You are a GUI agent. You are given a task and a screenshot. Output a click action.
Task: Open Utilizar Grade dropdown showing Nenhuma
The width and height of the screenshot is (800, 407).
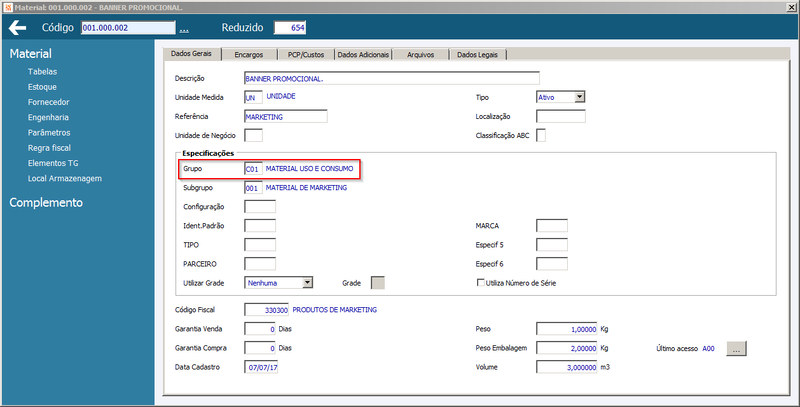coord(279,283)
